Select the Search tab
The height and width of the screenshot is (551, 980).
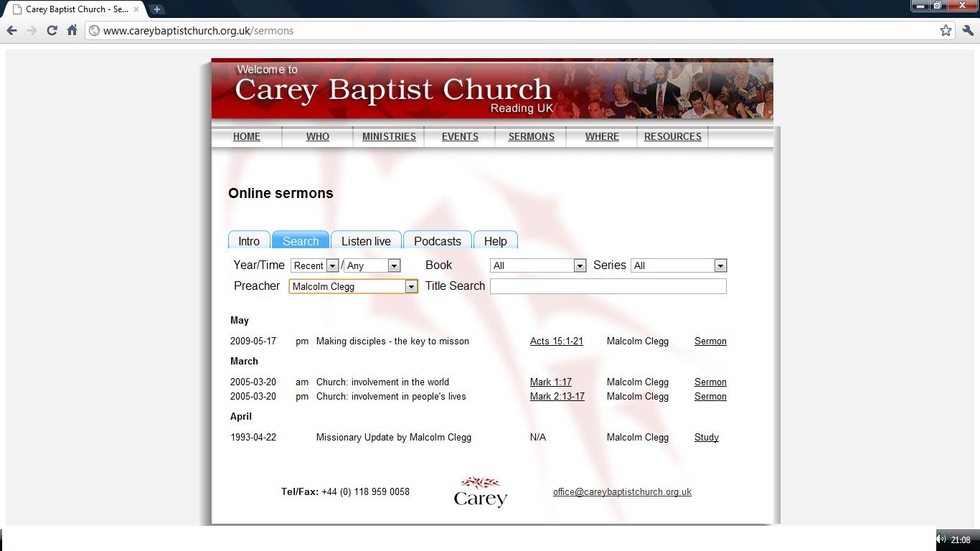301,240
